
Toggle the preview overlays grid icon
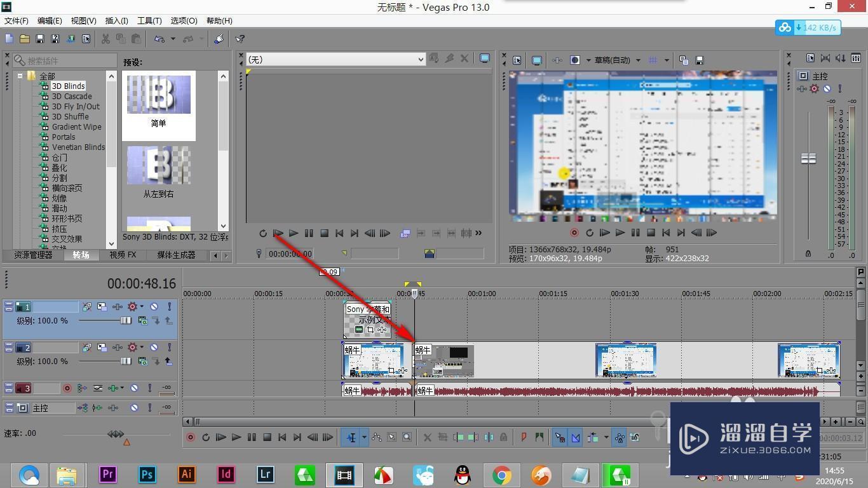coord(653,60)
